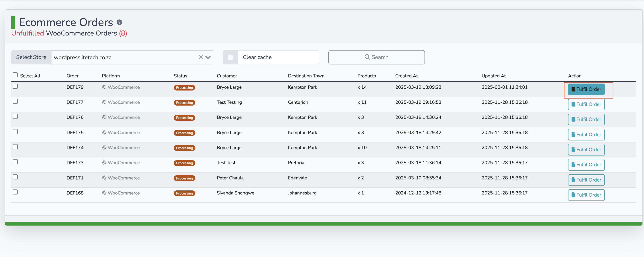The width and height of the screenshot is (644, 257).
Task: Click the WordPress icon in the DEF177 row
Action: point(104,102)
